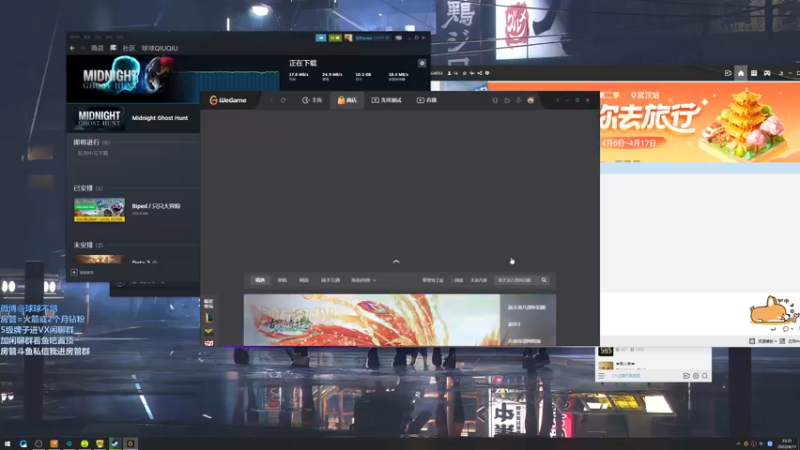Click the 即将进行 section header
The height and width of the screenshot is (450, 800).
pos(91,142)
